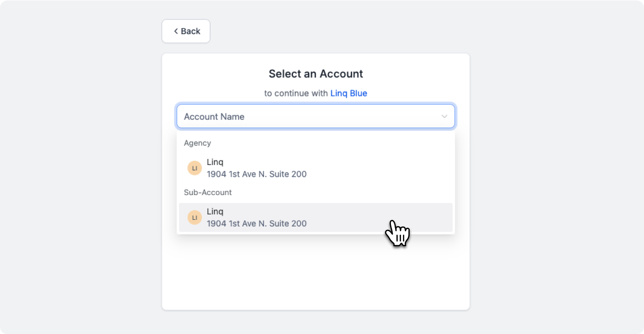This screenshot has width=644, height=334.
Task: Click the Linq name in the Agency option
Action: point(215,162)
